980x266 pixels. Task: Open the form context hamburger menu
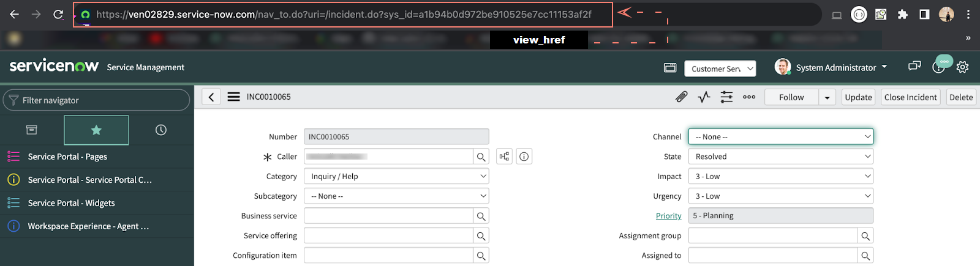point(233,97)
